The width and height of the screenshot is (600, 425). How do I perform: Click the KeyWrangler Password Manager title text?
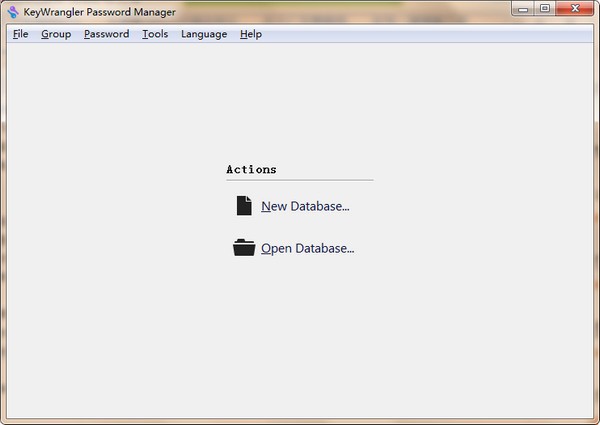(x=99, y=12)
